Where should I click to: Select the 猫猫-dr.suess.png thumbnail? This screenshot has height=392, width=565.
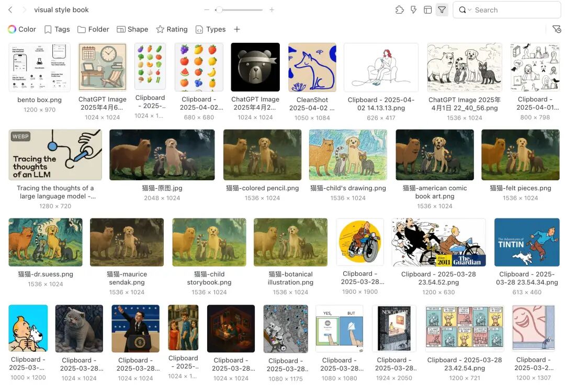(x=46, y=242)
